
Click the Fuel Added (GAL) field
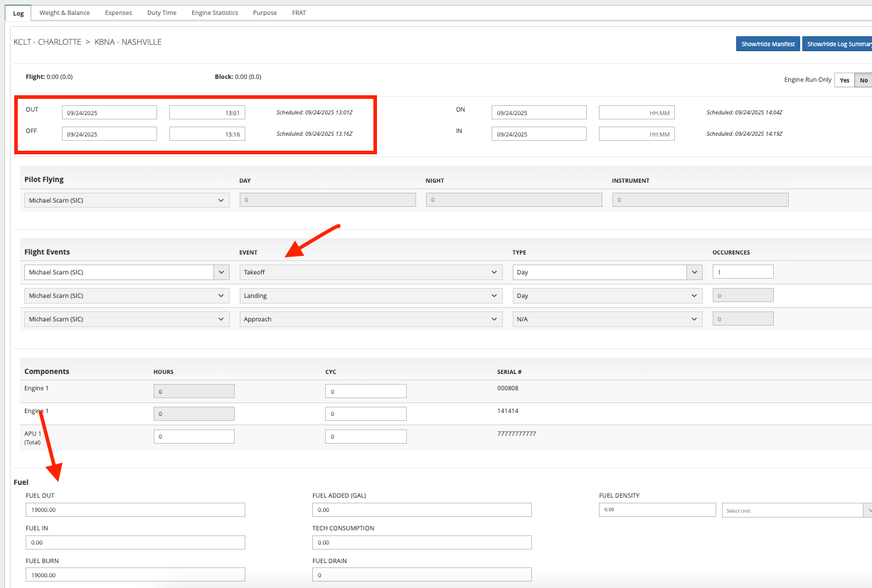421,510
